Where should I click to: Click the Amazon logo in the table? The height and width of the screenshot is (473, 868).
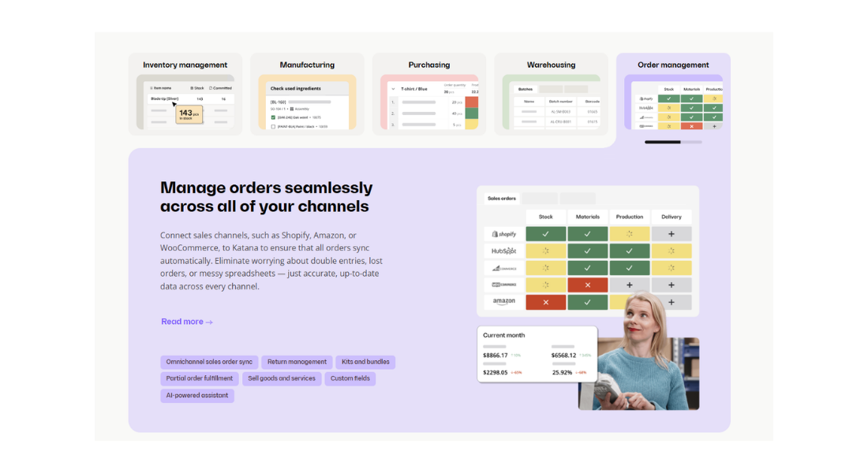pyautogui.click(x=503, y=302)
